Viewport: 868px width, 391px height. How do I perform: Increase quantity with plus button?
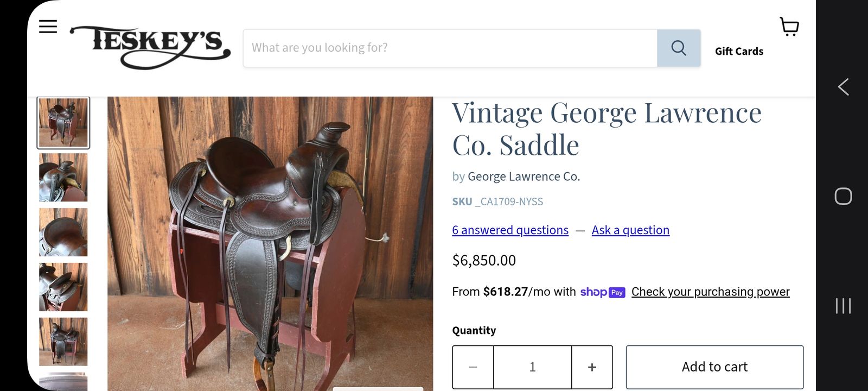[x=592, y=368]
